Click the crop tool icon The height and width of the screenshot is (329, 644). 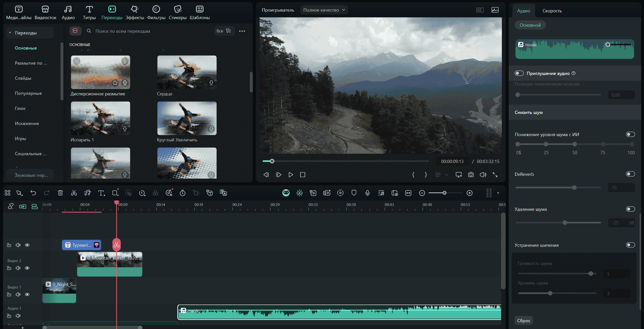[115, 193]
